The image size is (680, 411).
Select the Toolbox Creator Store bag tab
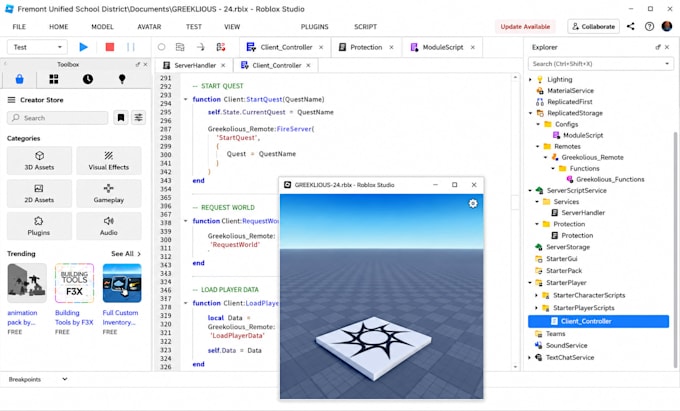coord(20,79)
